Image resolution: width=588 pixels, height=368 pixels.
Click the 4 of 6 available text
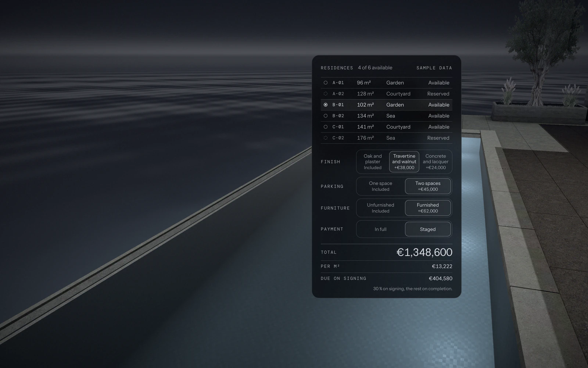coord(375,68)
